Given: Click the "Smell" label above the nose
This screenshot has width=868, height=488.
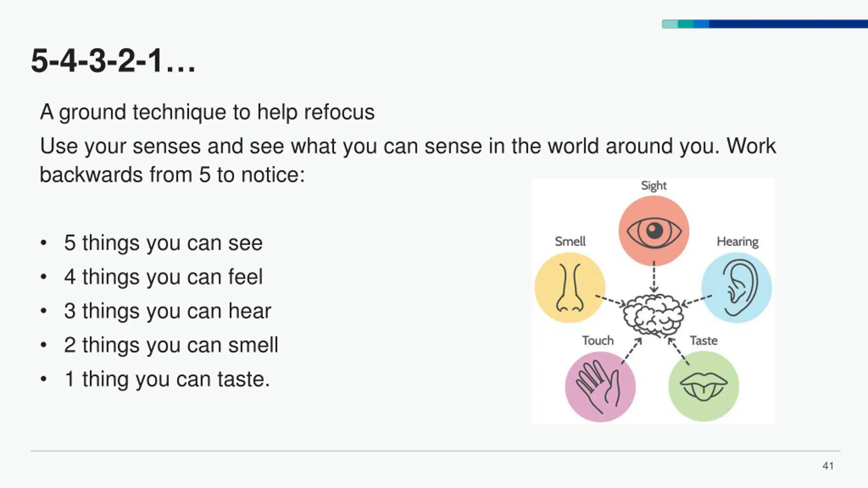Looking at the screenshot, I should [x=570, y=242].
